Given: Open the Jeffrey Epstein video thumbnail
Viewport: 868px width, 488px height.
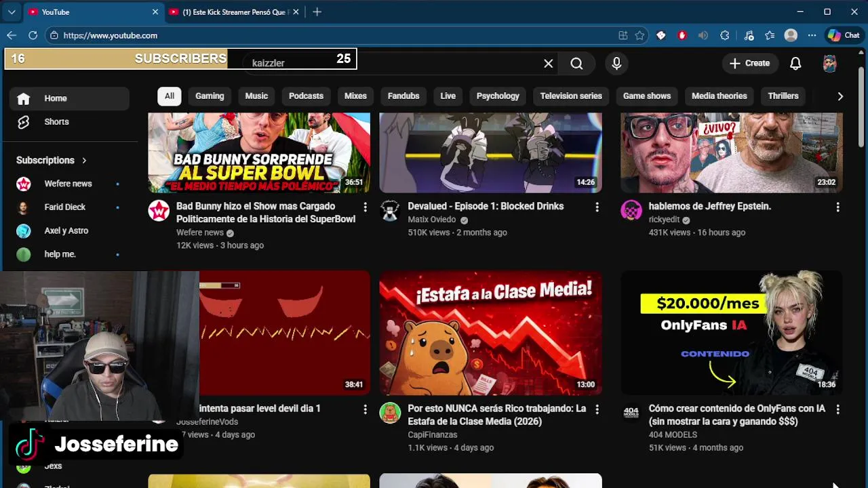Looking at the screenshot, I should click(x=732, y=152).
